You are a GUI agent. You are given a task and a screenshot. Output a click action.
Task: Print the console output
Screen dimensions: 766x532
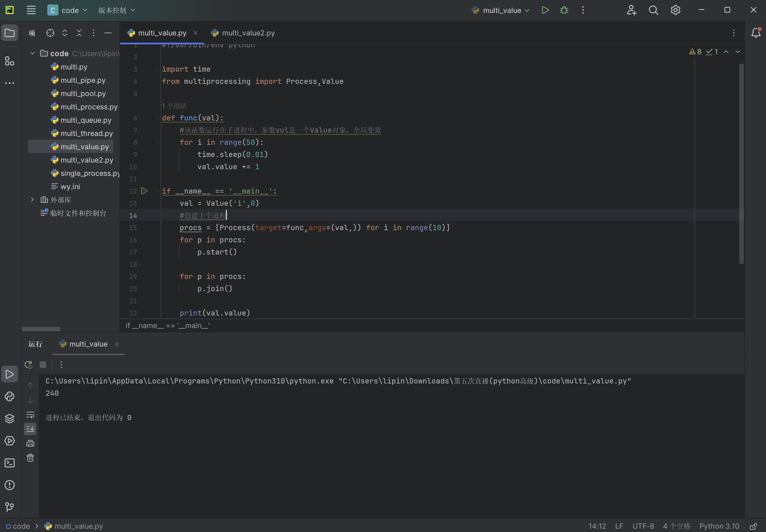pos(30,443)
